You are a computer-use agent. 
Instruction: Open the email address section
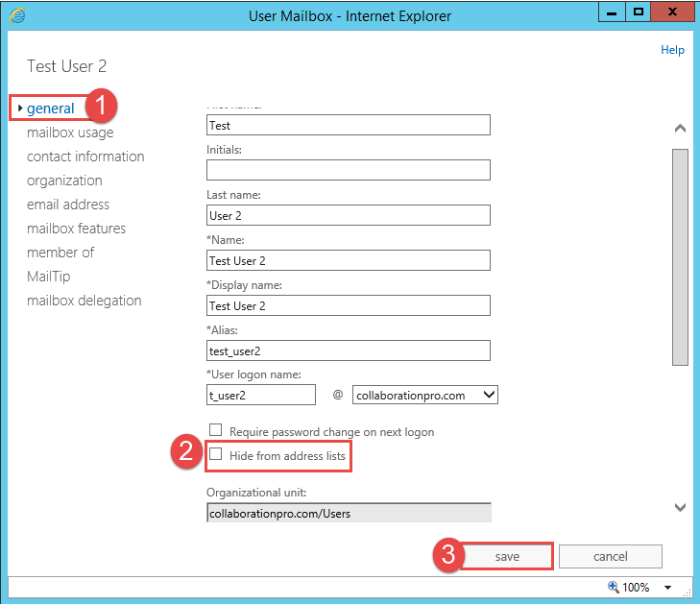[x=68, y=205]
